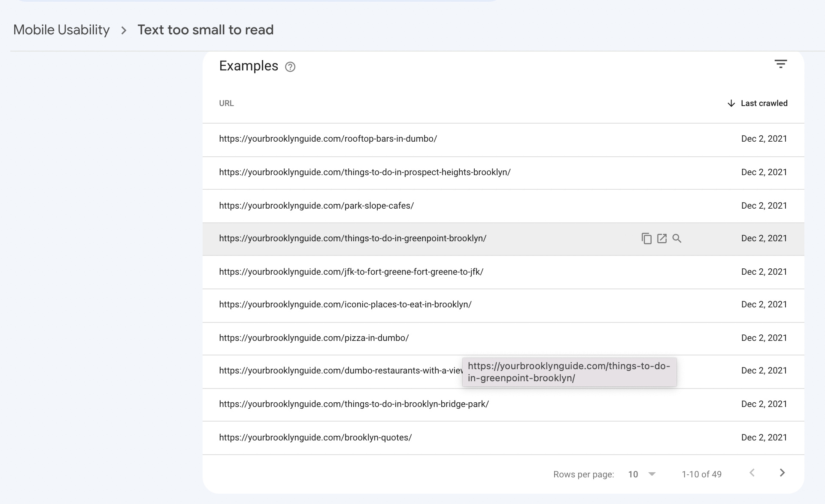Click the Rows per page label
This screenshot has width=825, height=504.
click(x=583, y=474)
